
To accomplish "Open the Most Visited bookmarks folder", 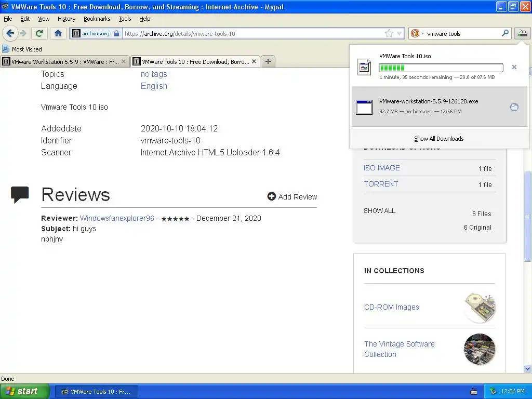I will 22,49.
